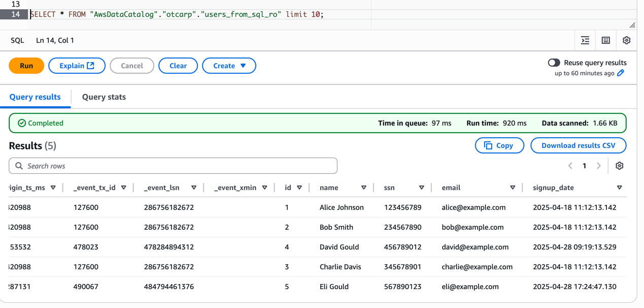This screenshot has width=644, height=308.
Task: Switch to Query stats tab
Action: tap(104, 97)
